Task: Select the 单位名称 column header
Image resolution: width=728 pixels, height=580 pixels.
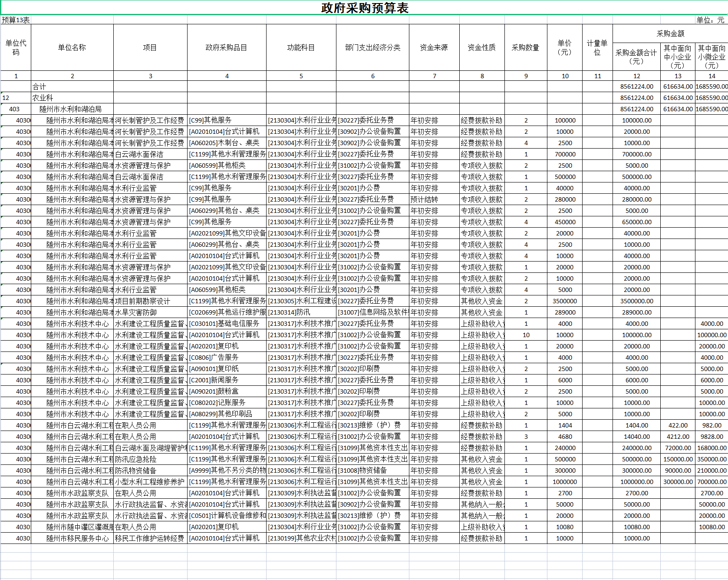Action: pos(72,47)
